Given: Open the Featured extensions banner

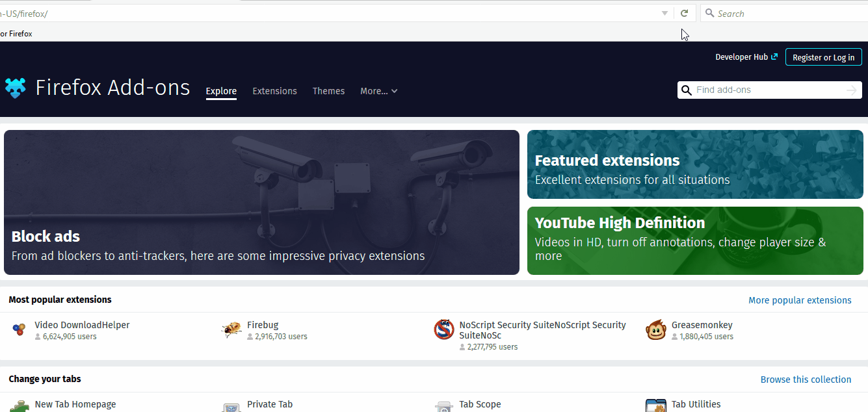Looking at the screenshot, I should pos(695,164).
